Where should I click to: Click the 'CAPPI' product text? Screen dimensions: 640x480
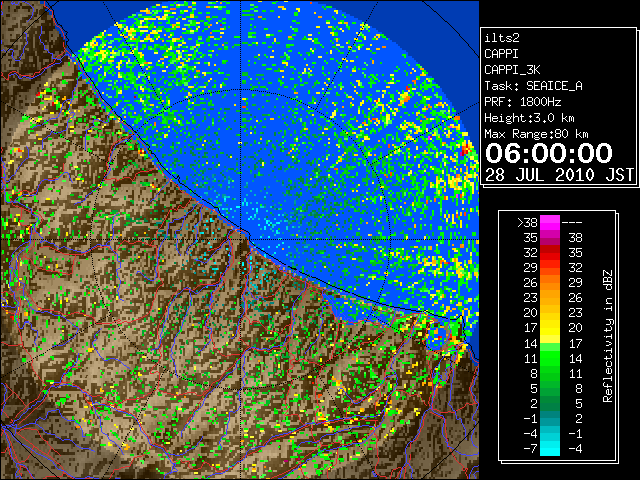(501, 54)
